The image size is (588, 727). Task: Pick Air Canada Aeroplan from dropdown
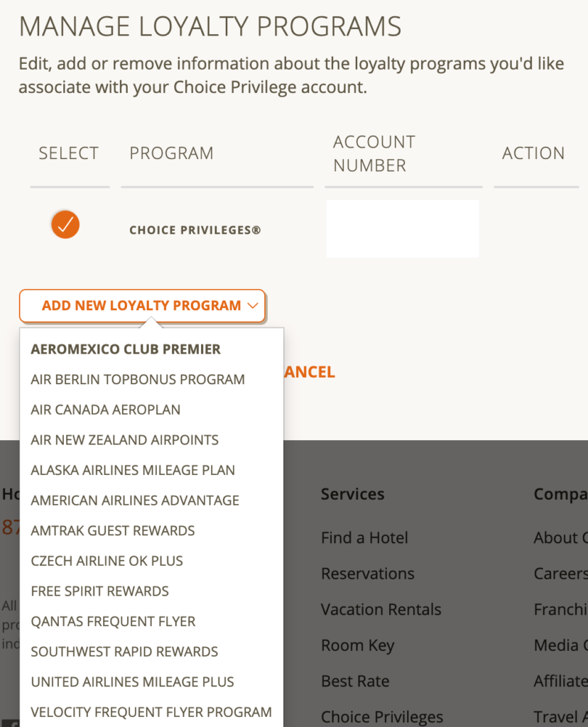click(106, 410)
